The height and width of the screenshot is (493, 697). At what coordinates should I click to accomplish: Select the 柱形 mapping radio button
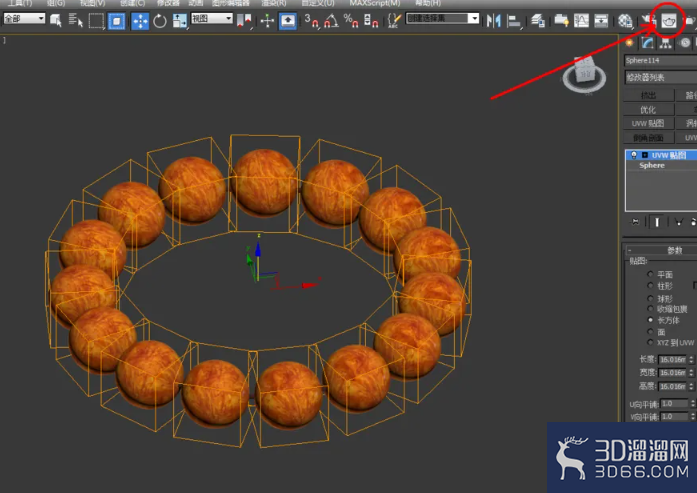(x=650, y=285)
